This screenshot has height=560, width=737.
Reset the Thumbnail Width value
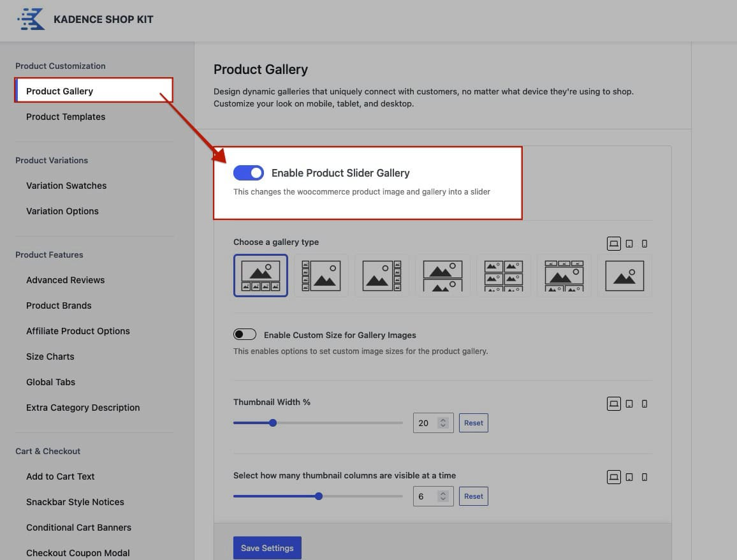pyautogui.click(x=473, y=423)
